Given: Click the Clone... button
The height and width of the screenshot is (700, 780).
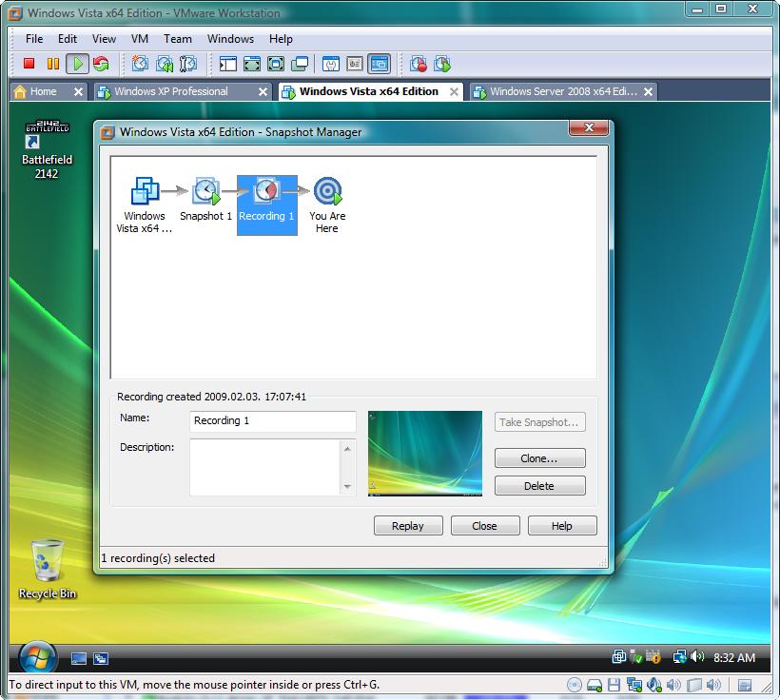Looking at the screenshot, I should 539,458.
